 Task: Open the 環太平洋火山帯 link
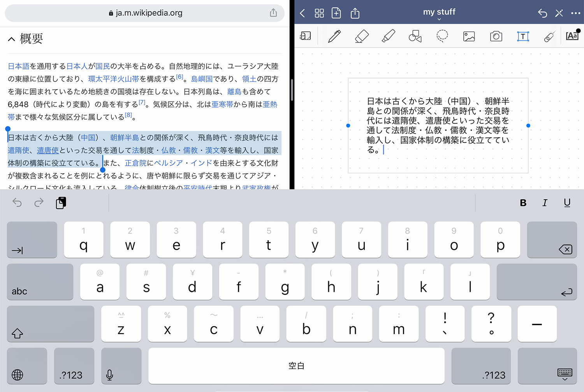coord(113,79)
